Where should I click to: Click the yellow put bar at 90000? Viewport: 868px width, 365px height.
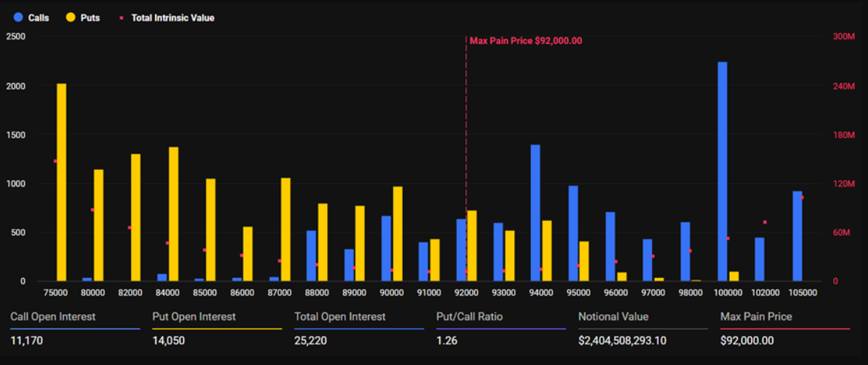coord(397,234)
